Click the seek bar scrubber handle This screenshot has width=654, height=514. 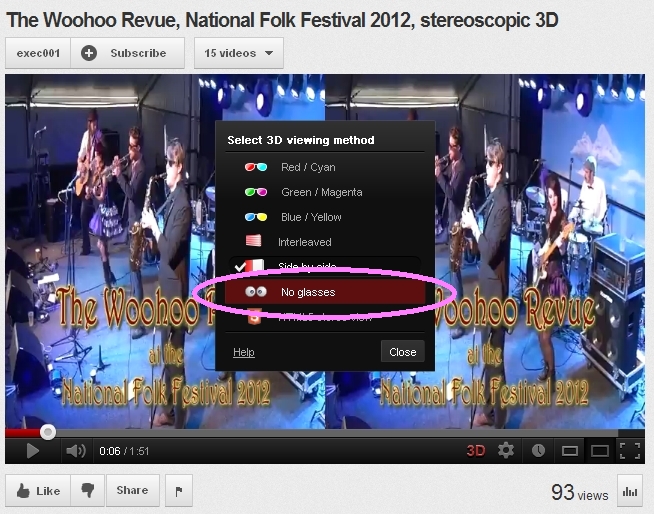(48, 432)
